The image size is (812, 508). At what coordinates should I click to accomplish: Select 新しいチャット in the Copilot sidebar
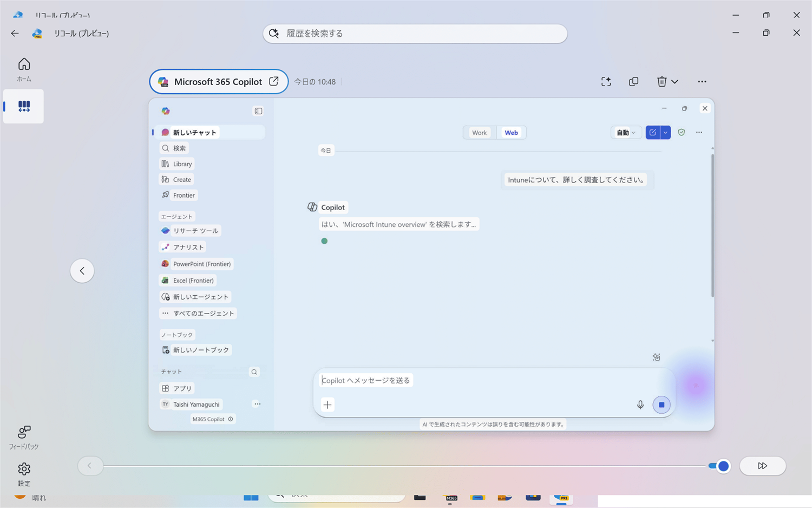pos(209,132)
